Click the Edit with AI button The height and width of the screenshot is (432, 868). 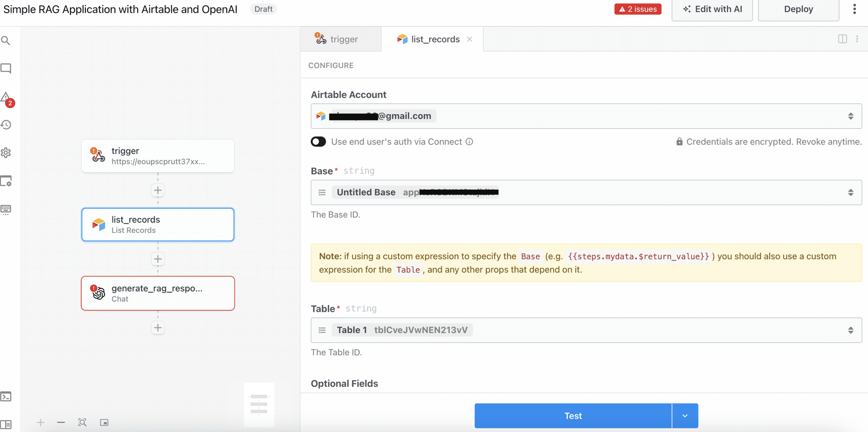(712, 9)
